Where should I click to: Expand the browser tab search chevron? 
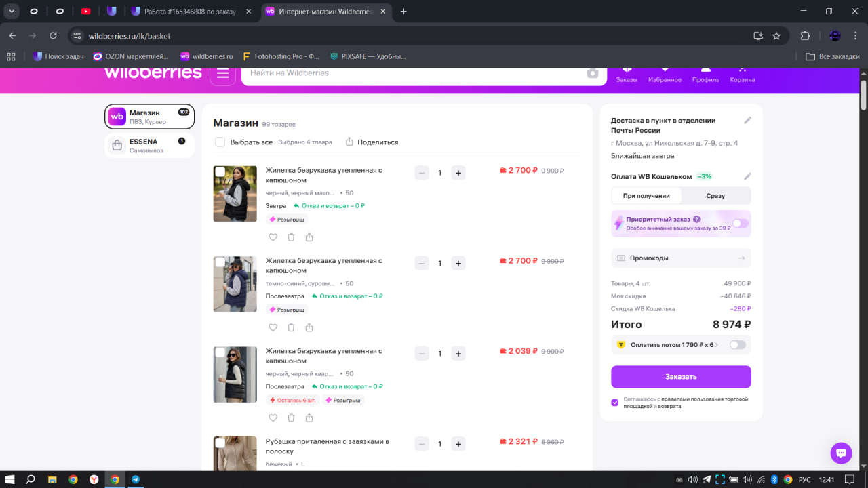(12, 12)
